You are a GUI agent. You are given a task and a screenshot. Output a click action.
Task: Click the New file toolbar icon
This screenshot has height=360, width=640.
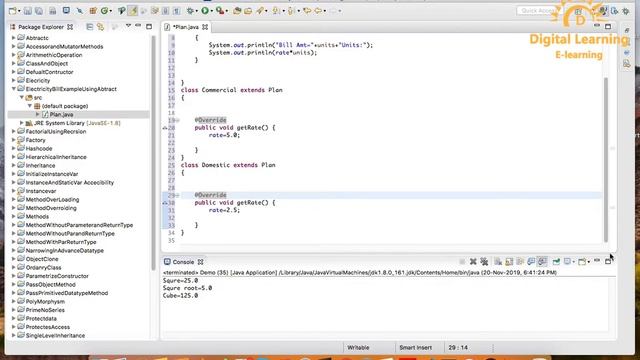13,11
